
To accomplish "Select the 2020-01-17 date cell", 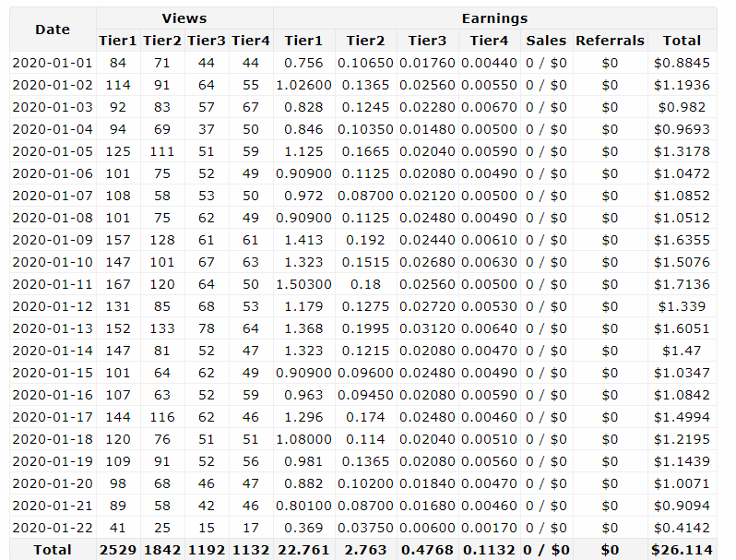I will coord(53,417).
